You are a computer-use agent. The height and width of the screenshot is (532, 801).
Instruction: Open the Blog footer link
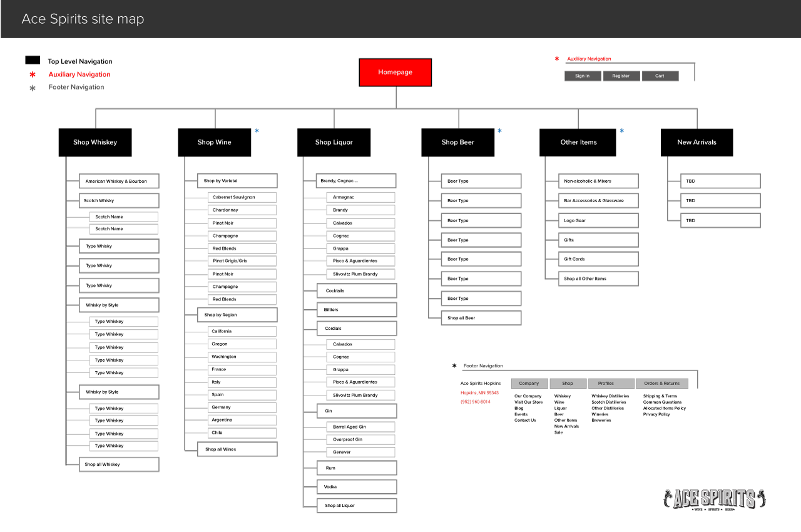coord(519,408)
